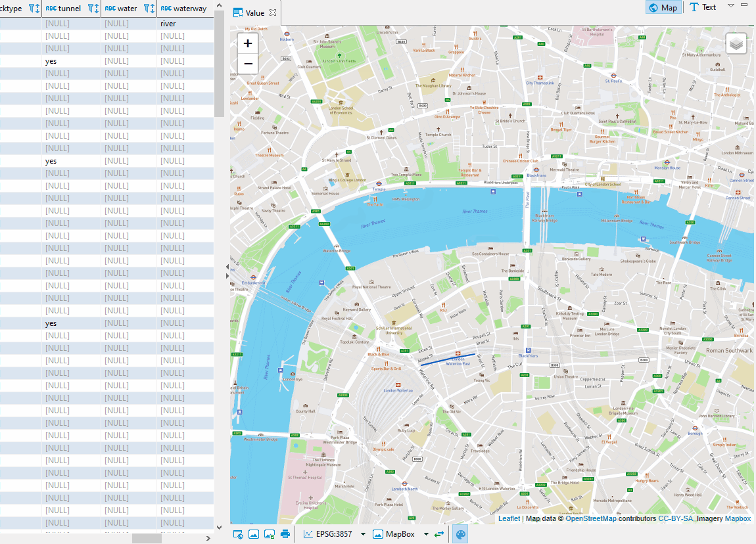The image size is (756, 544).
Task: Zoom in on the map
Action: coord(248,43)
